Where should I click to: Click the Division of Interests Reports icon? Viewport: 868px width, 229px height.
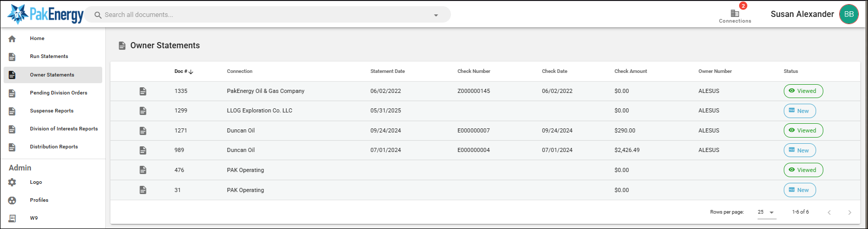[12, 129]
